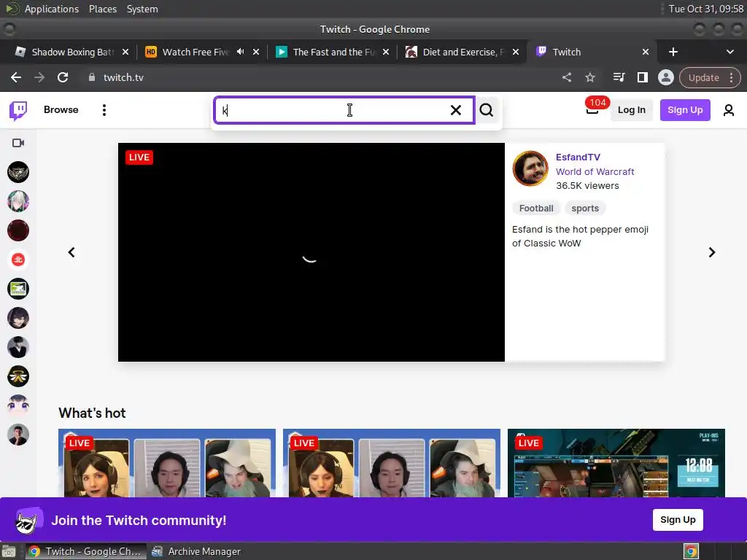
Task: Toggle the Chrome side panel
Action: pyautogui.click(x=642, y=77)
